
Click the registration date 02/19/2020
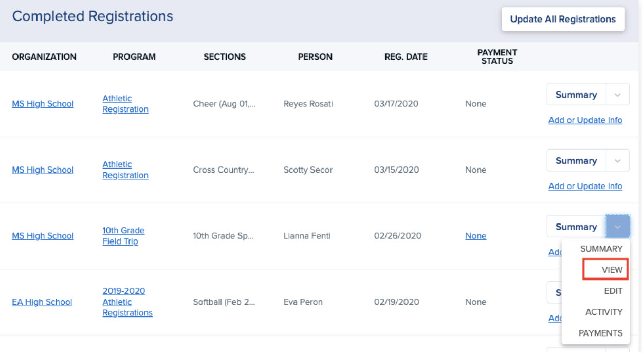pyautogui.click(x=396, y=302)
